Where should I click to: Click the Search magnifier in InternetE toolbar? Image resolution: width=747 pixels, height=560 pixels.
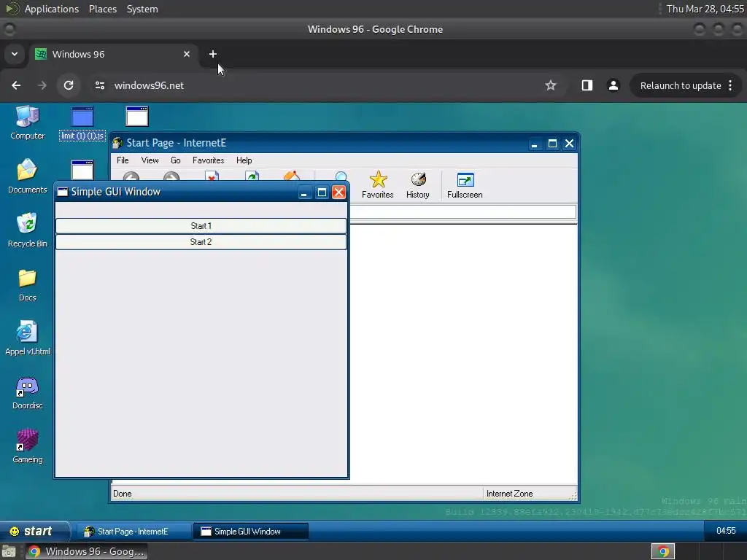click(x=341, y=177)
